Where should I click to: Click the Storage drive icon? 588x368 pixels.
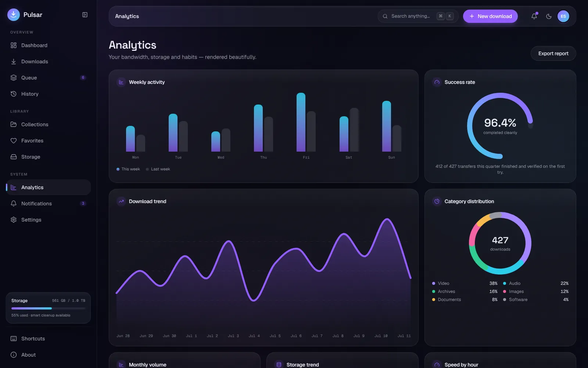tap(14, 157)
